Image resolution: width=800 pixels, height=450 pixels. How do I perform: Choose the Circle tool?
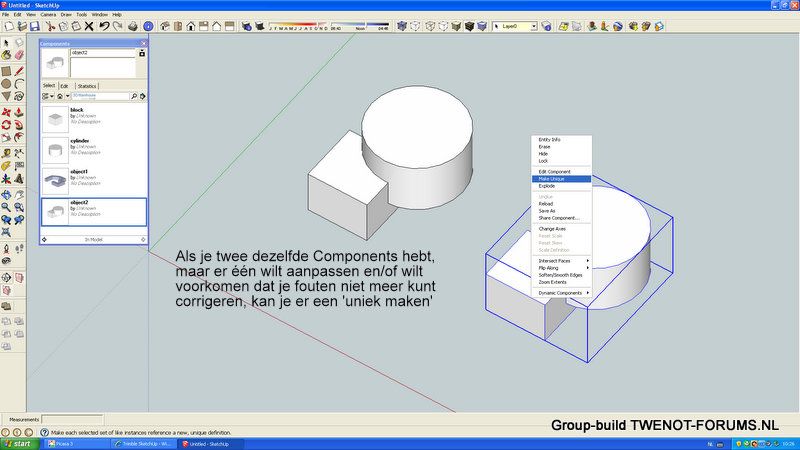click(x=6, y=84)
